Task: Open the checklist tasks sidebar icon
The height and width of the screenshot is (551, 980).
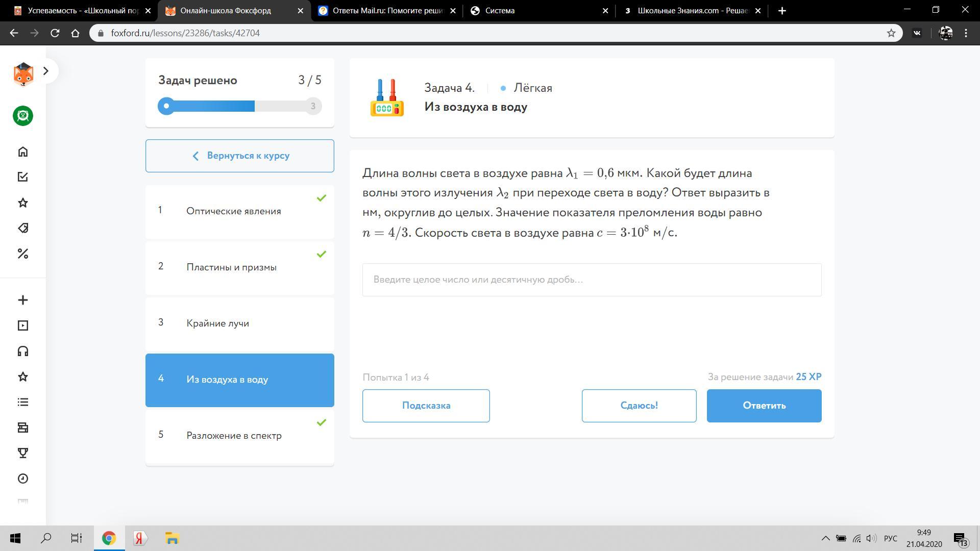Action: coord(22,177)
